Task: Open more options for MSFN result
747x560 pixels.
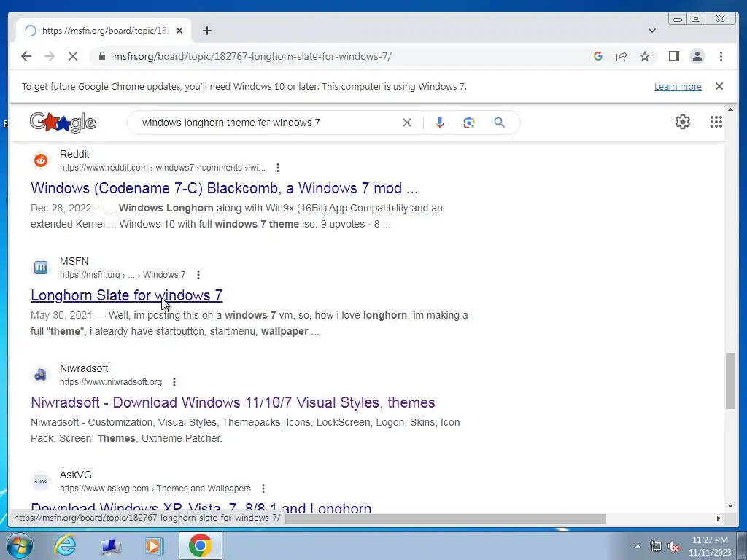Action: [198, 275]
